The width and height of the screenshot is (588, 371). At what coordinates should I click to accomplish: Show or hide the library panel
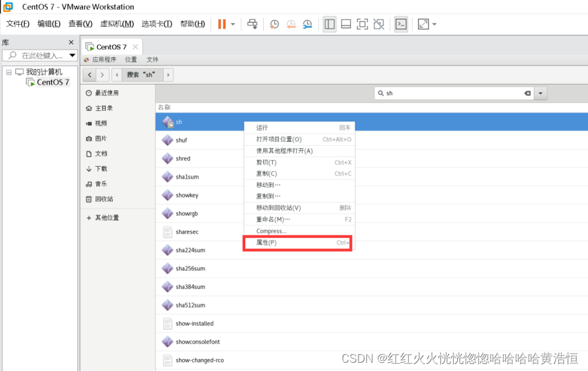point(329,24)
